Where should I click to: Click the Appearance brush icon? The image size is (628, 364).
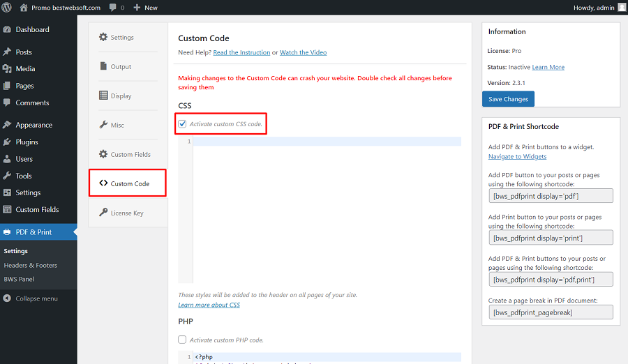7,125
